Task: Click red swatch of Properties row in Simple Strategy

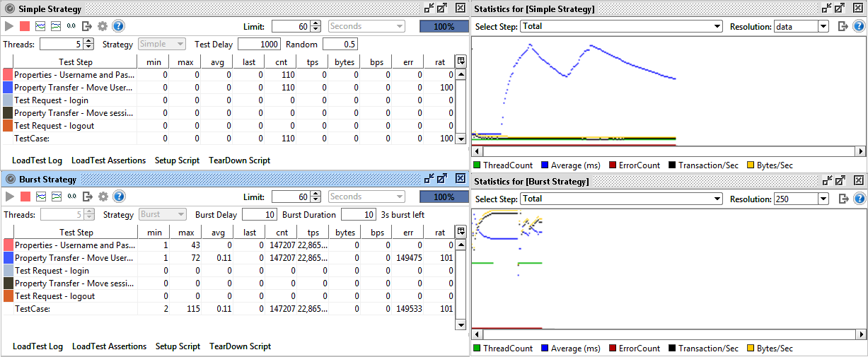Action: [8, 75]
